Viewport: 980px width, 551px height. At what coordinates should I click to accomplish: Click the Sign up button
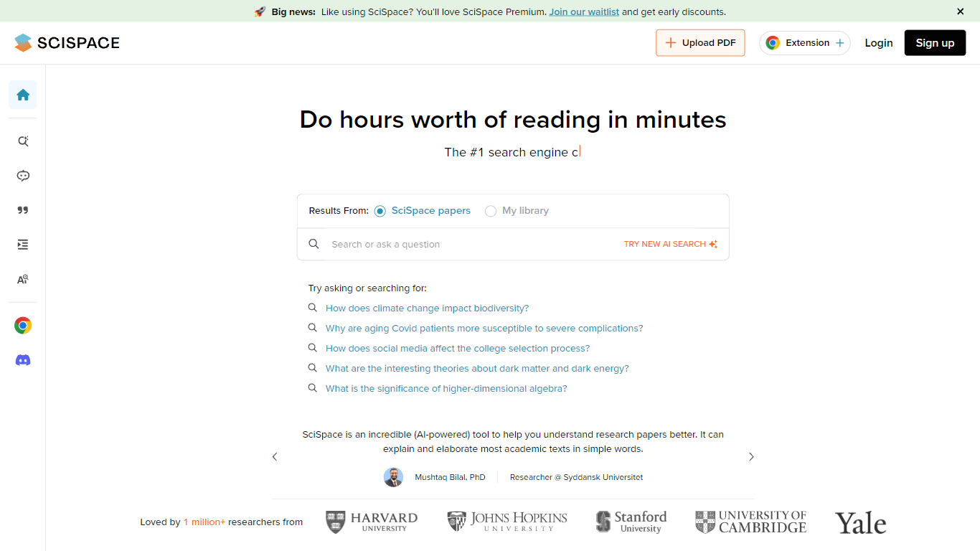point(935,43)
